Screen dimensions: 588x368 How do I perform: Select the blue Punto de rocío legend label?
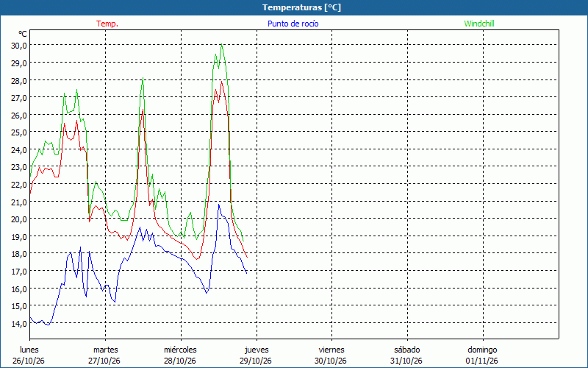(x=293, y=24)
